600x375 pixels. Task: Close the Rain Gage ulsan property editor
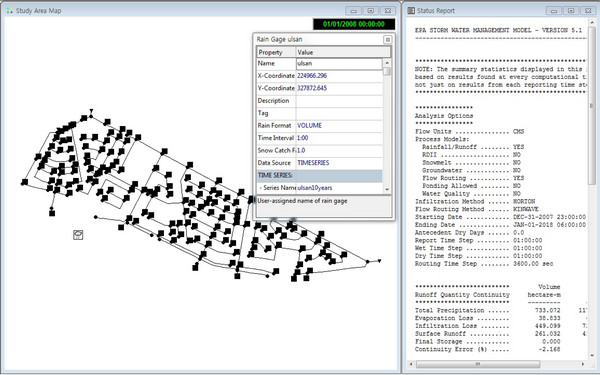click(387, 39)
